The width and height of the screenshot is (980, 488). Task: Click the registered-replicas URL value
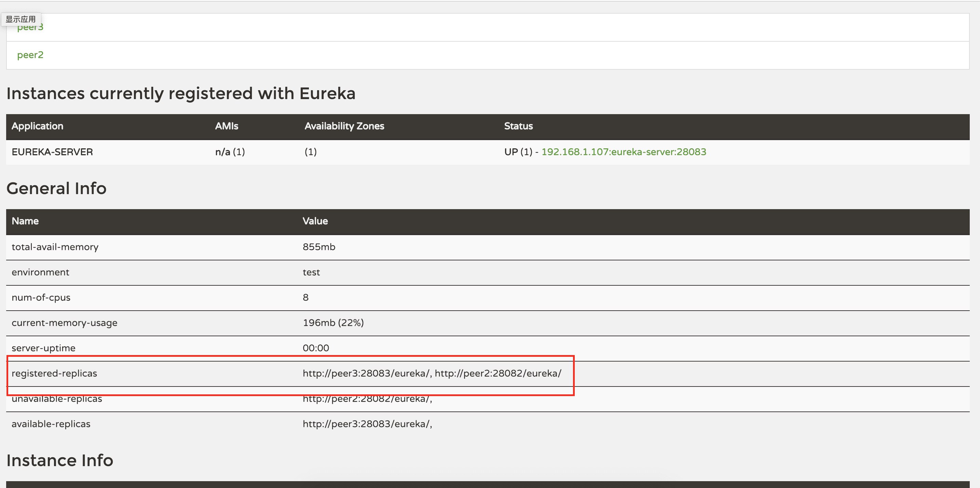tap(432, 374)
